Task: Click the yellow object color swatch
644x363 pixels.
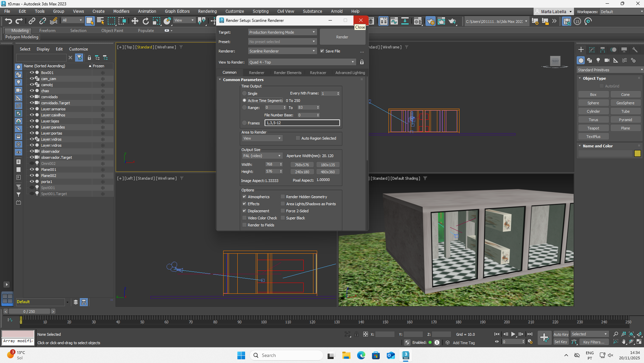Action: click(x=637, y=154)
